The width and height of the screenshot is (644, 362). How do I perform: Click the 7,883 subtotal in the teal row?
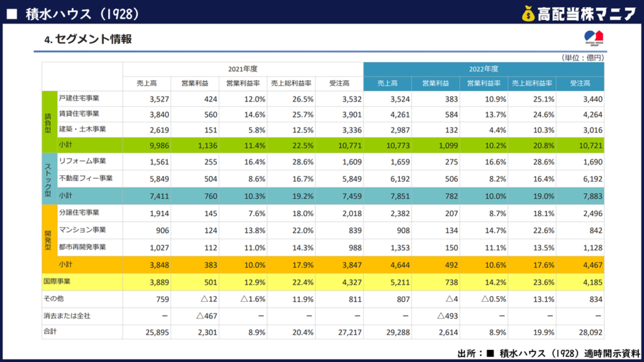coord(592,197)
